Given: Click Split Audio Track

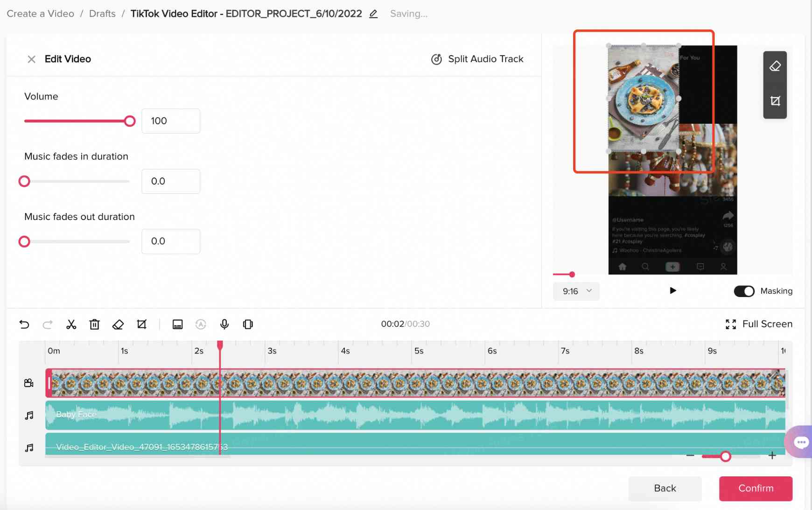Looking at the screenshot, I should coord(477,59).
